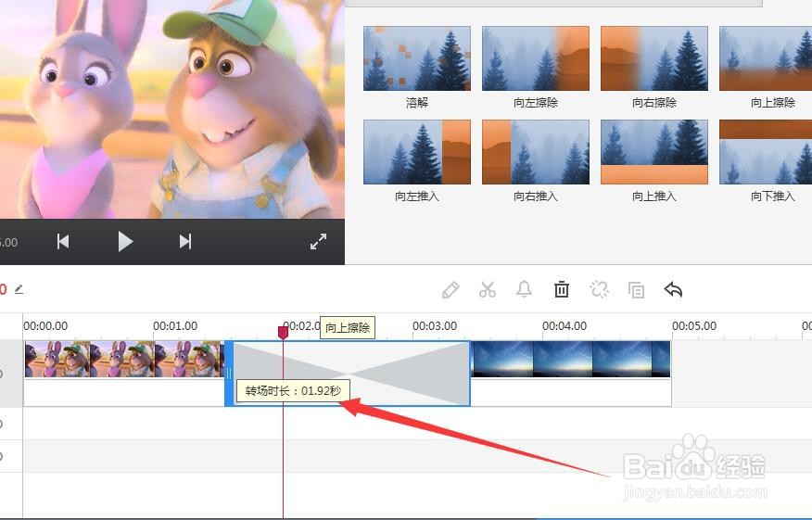Click 00:03.00 on the time ruler
The image size is (812, 520).
(x=435, y=325)
